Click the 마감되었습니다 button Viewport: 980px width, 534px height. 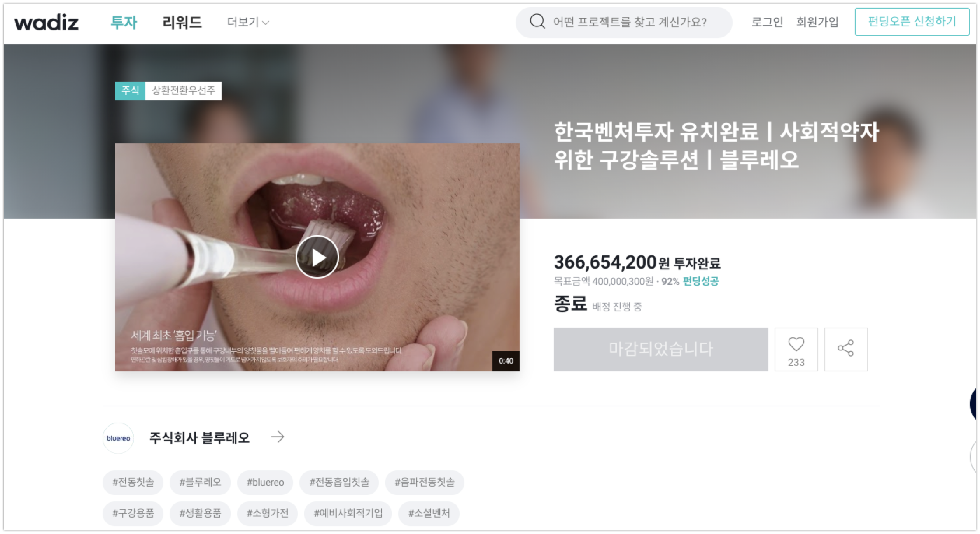[661, 349]
